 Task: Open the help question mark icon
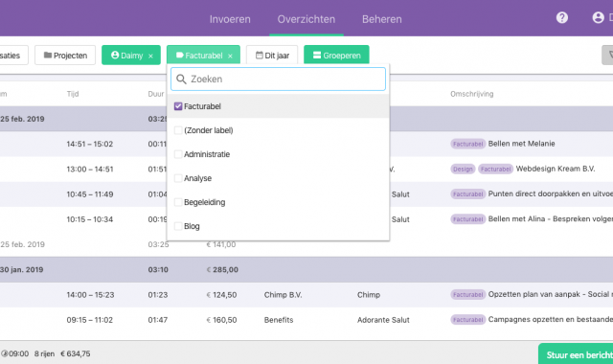coord(562,17)
